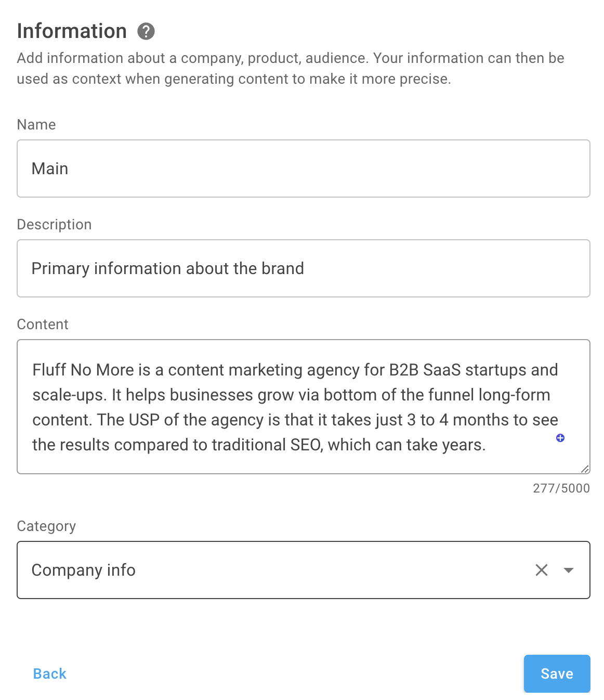
Task: Click the 277/5000 character counter
Action: pos(561,488)
